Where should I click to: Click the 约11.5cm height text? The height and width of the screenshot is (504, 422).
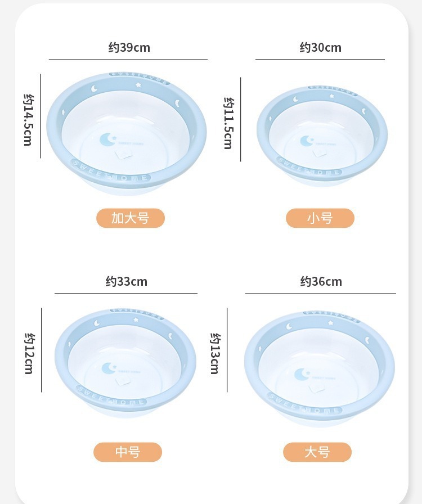point(228,123)
